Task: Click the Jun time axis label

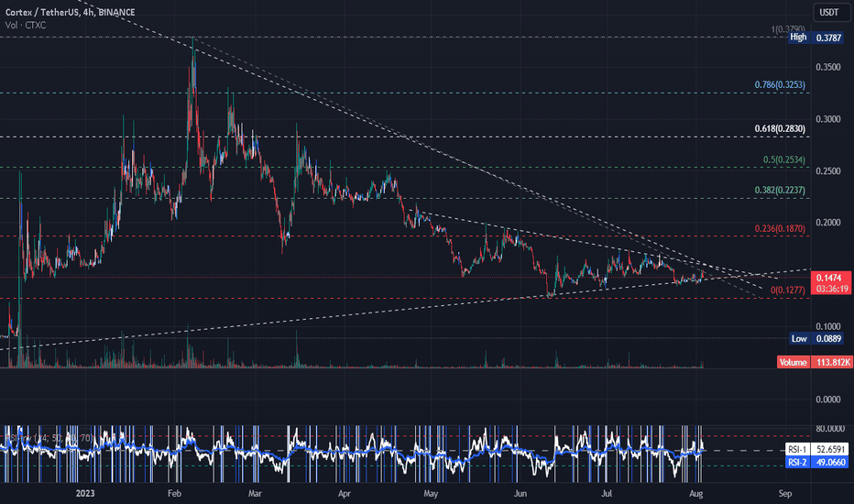Action: click(x=520, y=494)
